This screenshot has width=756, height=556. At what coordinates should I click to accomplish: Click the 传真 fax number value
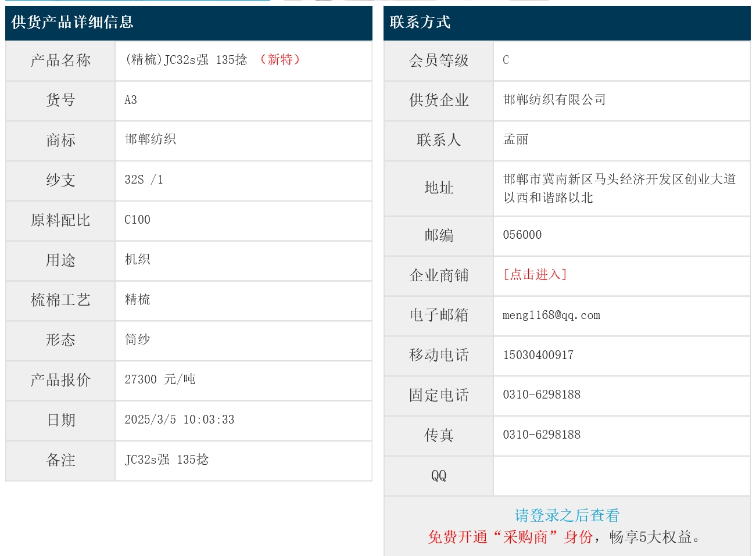point(542,435)
